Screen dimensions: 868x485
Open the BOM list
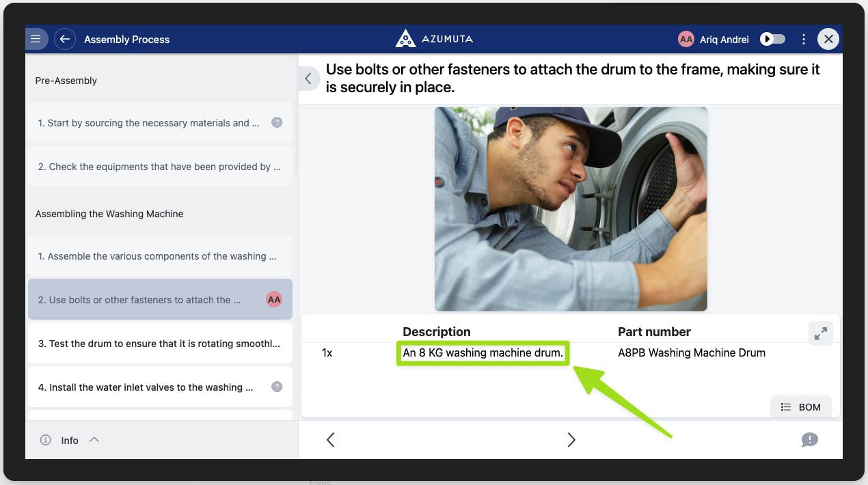click(x=800, y=407)
